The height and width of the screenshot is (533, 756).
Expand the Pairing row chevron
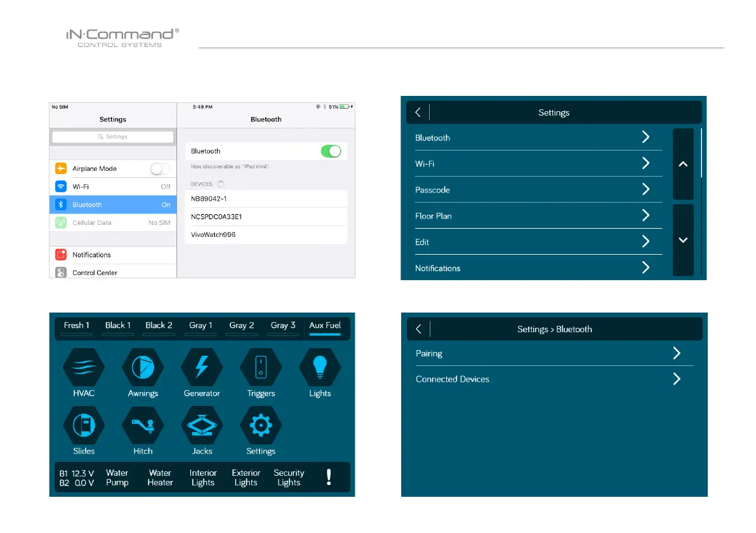pos(677,353)
